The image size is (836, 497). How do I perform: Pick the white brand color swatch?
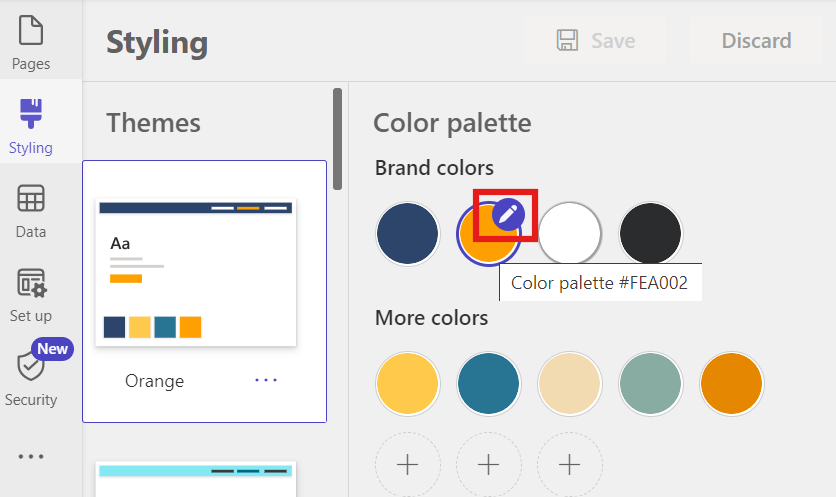pos(570,234)
